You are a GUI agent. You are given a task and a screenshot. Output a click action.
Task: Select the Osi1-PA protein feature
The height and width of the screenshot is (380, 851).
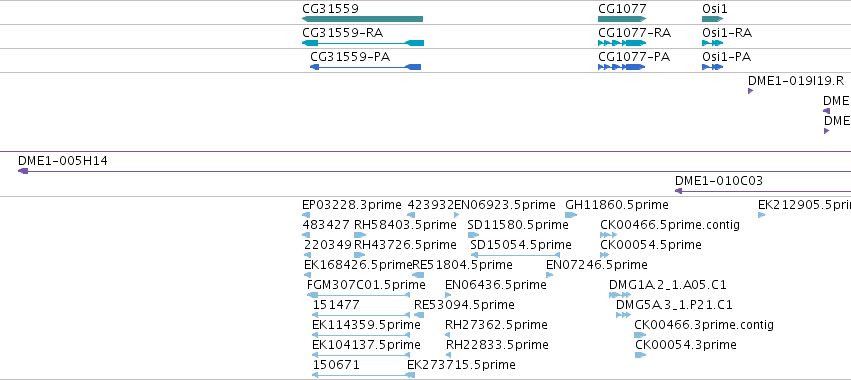click(712, 67)
